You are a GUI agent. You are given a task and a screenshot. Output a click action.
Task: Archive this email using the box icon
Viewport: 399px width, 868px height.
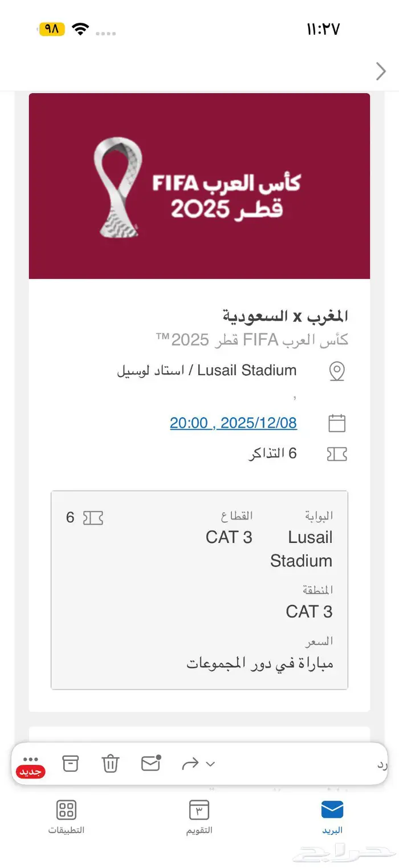tap(70, 763)
